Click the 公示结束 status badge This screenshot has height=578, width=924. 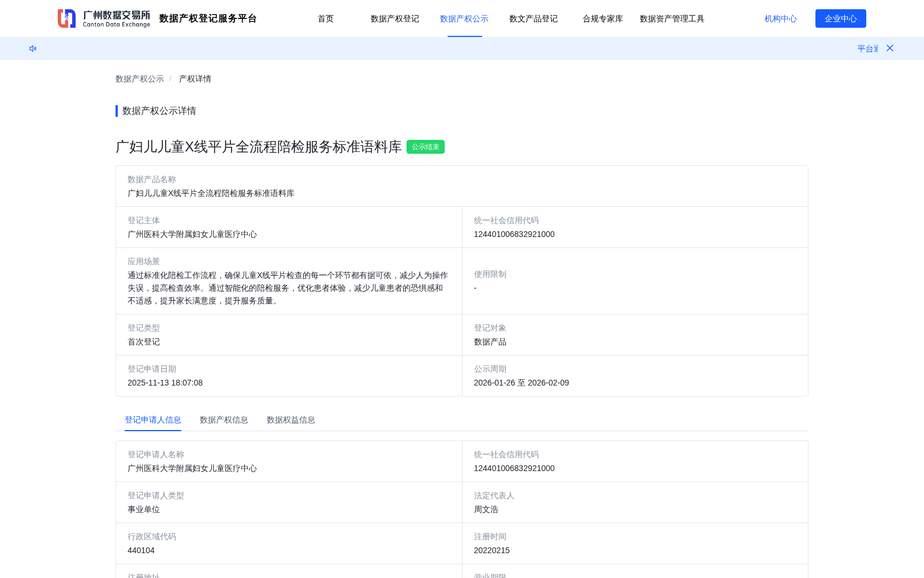tap(426, 147)
